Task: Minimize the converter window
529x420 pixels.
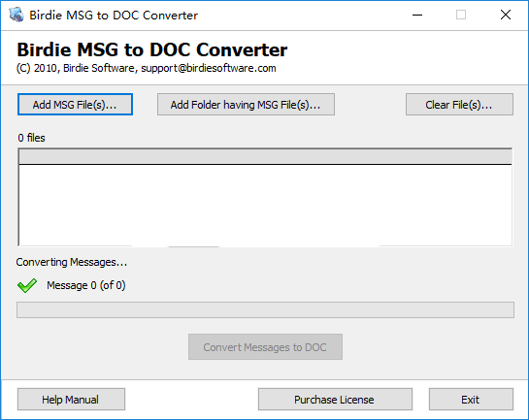Action: click(x=417, y=15)
